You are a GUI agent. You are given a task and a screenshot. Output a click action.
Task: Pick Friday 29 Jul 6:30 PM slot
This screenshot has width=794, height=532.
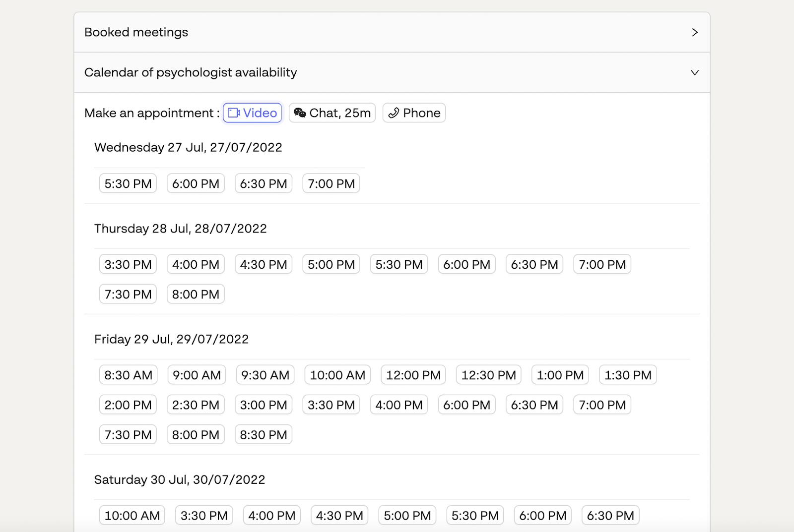(x=534, y=405)
